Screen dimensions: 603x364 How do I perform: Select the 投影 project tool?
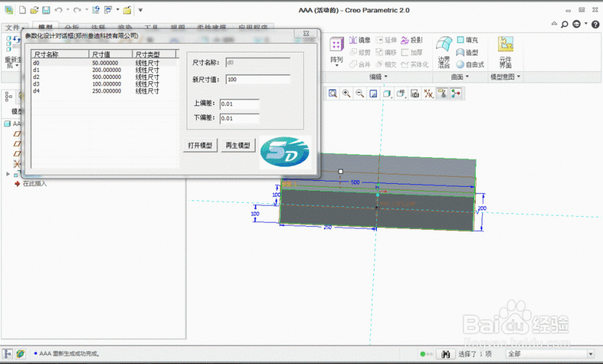pyautogui.click(x=411, y=40)
